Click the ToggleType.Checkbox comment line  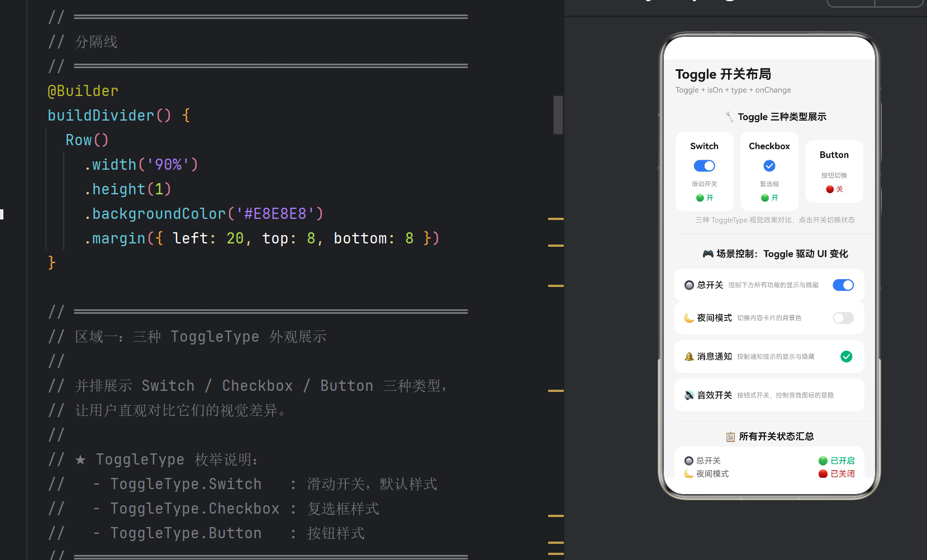click(213, 509)
